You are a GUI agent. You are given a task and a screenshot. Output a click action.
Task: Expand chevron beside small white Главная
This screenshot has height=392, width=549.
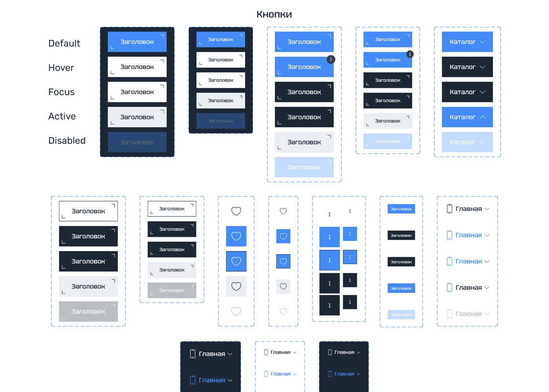point(358,352)
